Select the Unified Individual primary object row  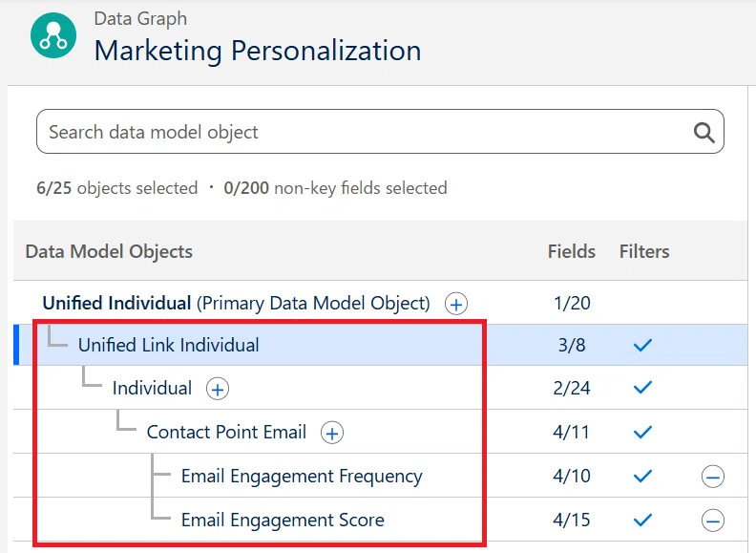pyautogui.click(x=381, y=303)
